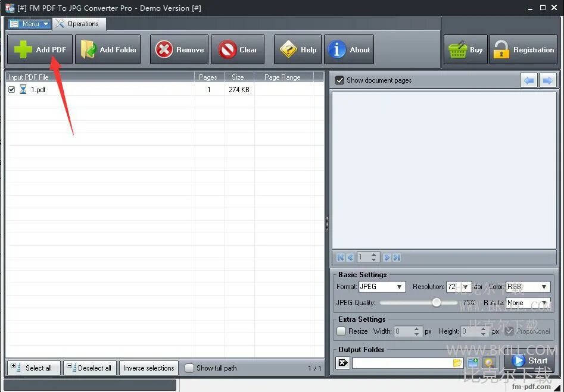Click the panel splitter grip handle
Image resolution: width=564 pixels, height=392 pixels.
(326, 224)
